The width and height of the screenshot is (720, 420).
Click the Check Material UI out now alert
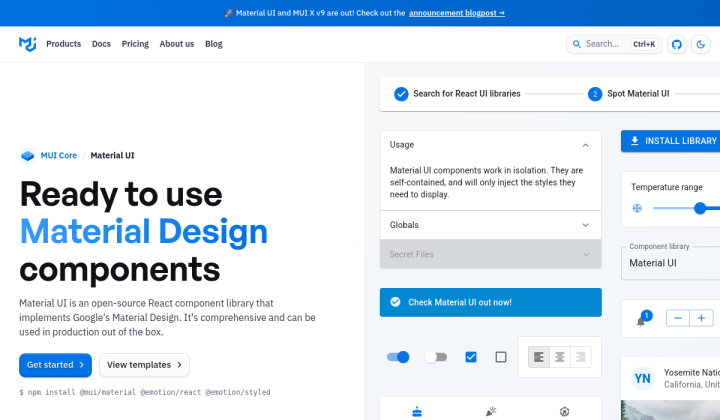pyautogui.click(x=490, y=302)
